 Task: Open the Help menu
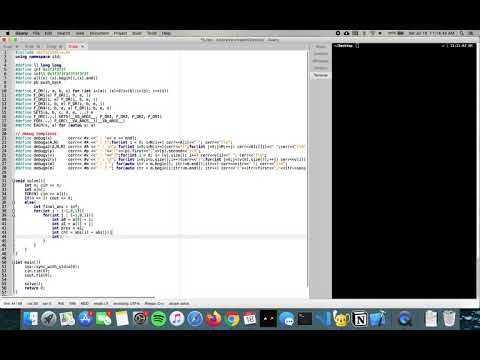click(166, 33)
